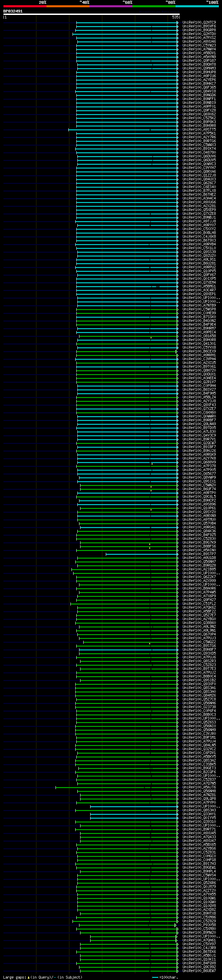The height and width of the screenshot is (980, 222).
Task: Select the BP032491 query label
Action: click(x=13, y=11)
